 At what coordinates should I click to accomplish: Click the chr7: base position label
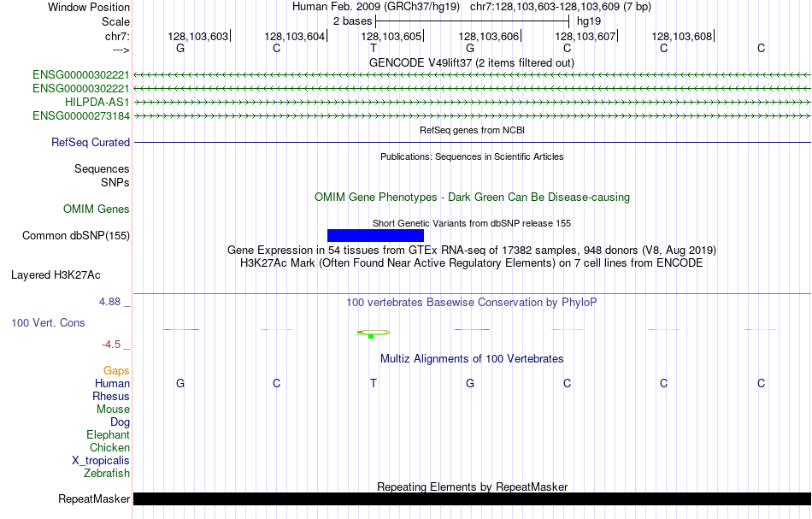coord(117,36)
